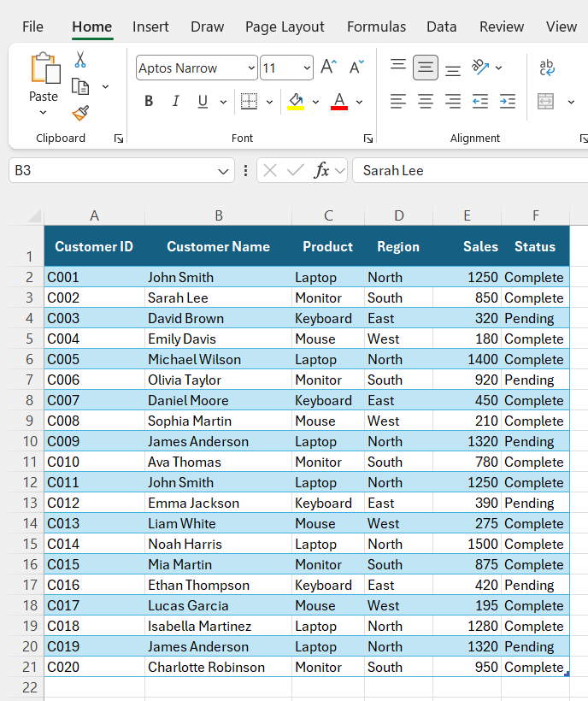Click the Customer Name header cell
Viewport: 588px width, 701px height.
(x=219, y=246)
